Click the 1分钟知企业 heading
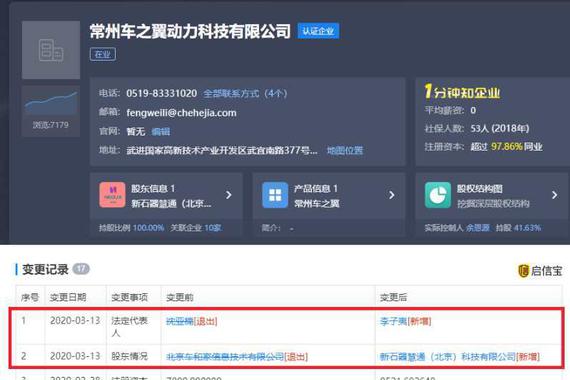Screen dimensions: 570x380 (462, 92)
